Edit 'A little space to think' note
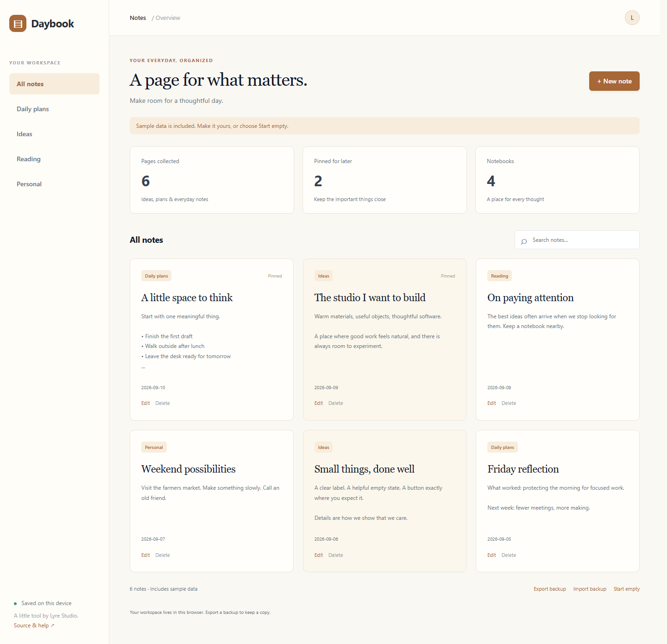The height and width of the screenshot is (644, 667). click(x=145, y=403)
